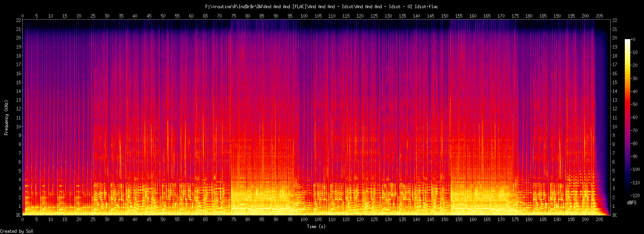Click the 'Created by SoX' caption
Screen dimensions: 644x234
click(17, 231)
